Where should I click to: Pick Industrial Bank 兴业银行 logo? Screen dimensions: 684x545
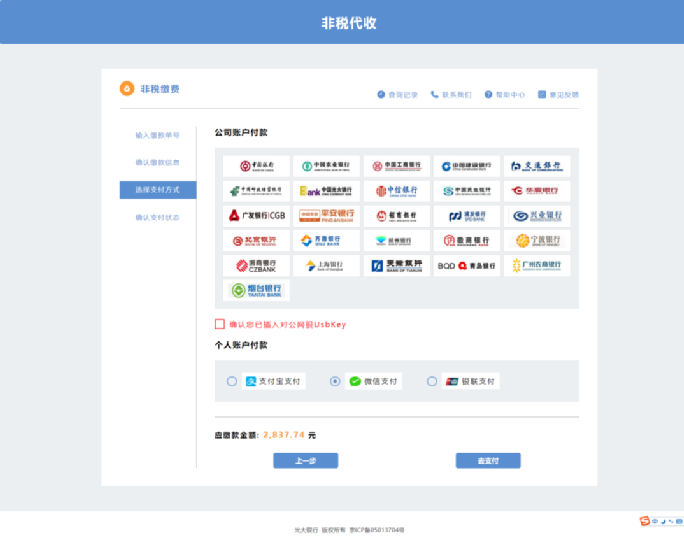click(x=537, y=216)
